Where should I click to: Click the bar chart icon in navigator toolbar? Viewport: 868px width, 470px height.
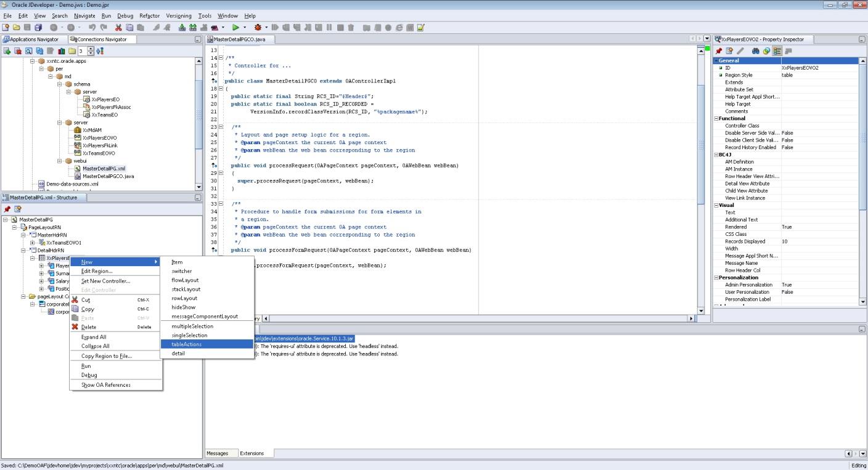(62, 51)
